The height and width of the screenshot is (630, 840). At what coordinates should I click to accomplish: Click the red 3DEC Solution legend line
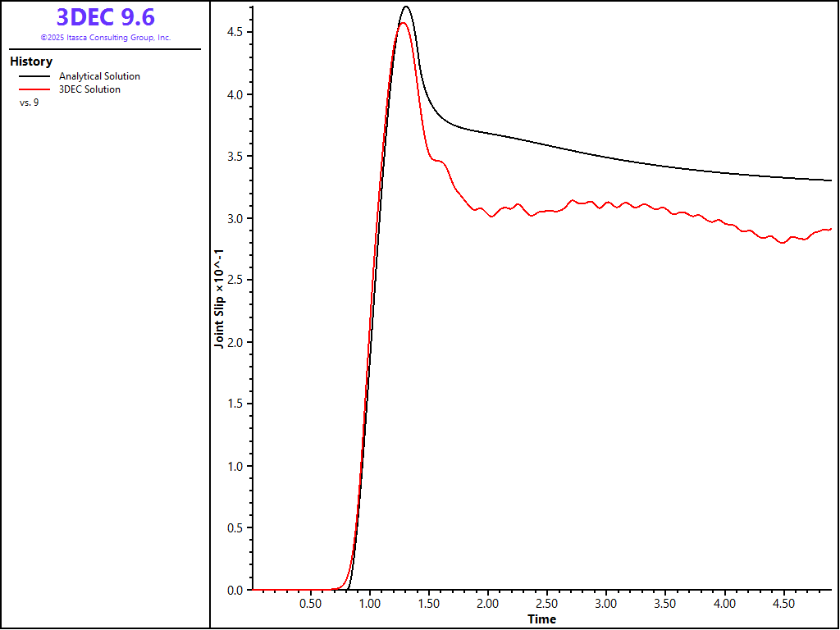(x=34, y=89)
